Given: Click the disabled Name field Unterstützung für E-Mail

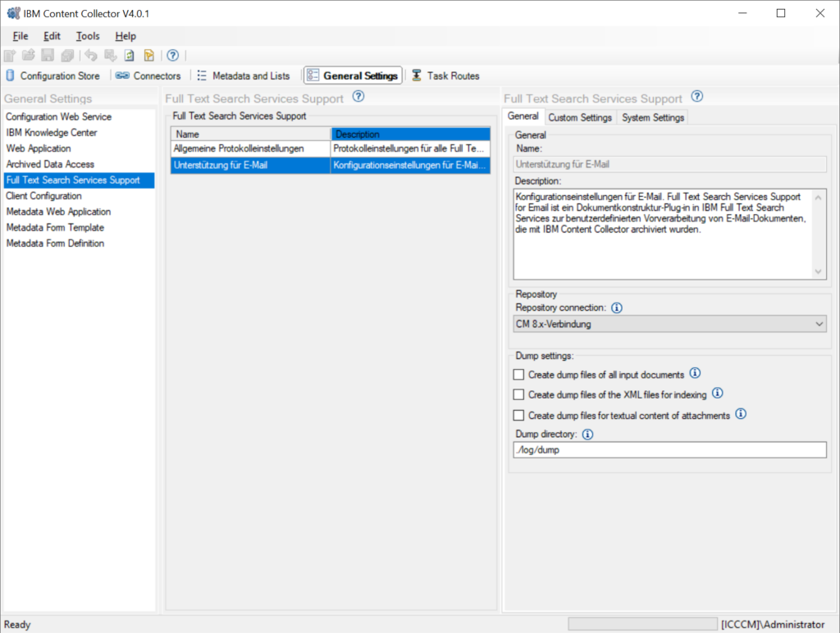Looking at the screenshot, I should (x=669, y=165).
